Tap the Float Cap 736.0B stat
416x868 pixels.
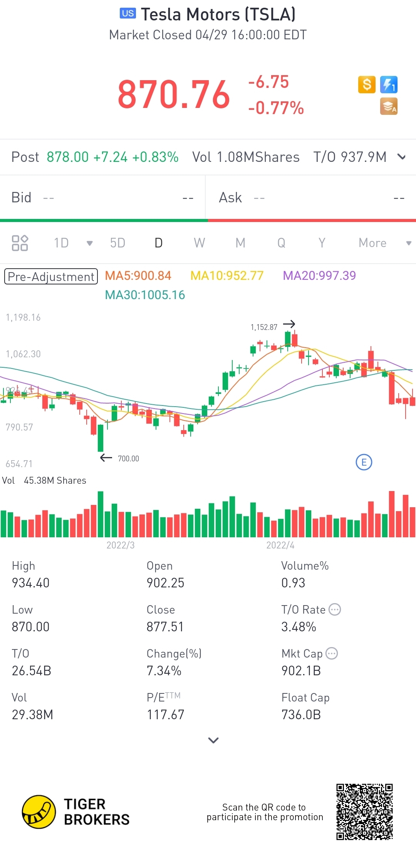(x=305, y=706)
